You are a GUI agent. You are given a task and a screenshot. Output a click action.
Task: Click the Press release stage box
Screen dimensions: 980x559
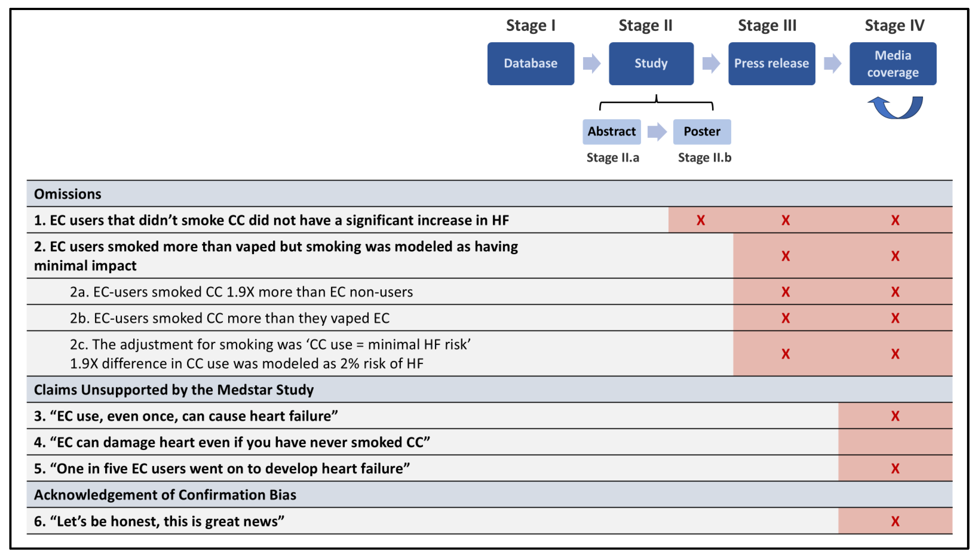(x=771, y=63)
